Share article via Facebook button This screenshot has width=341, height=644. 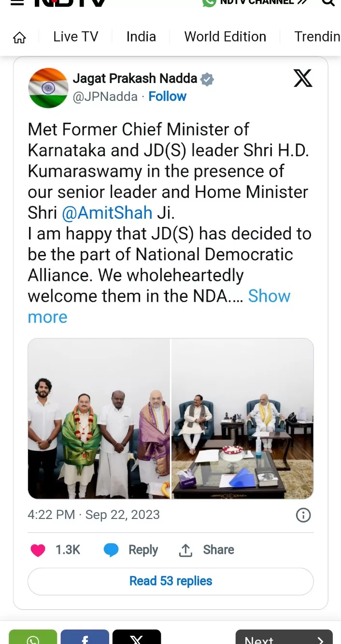coord(85,637)
